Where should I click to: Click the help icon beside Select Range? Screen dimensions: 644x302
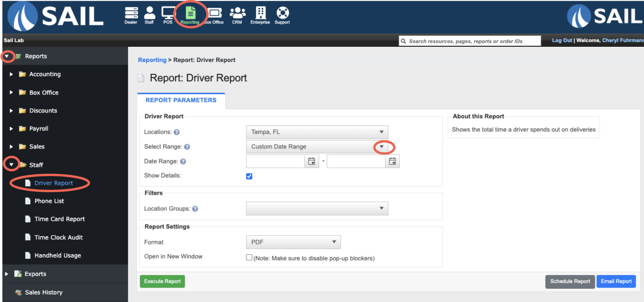pos(187,147)
